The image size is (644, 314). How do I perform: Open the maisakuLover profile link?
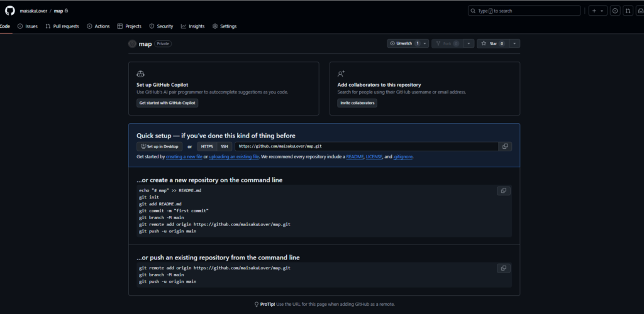click(x=33, y=11)
